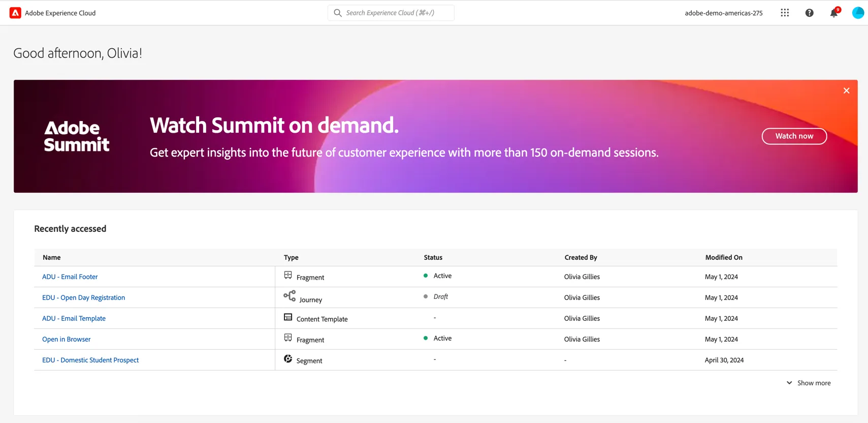Open the ADU - Email Template link
The image size is (868, 423).
pyautogui.click(x=74, y=318)
